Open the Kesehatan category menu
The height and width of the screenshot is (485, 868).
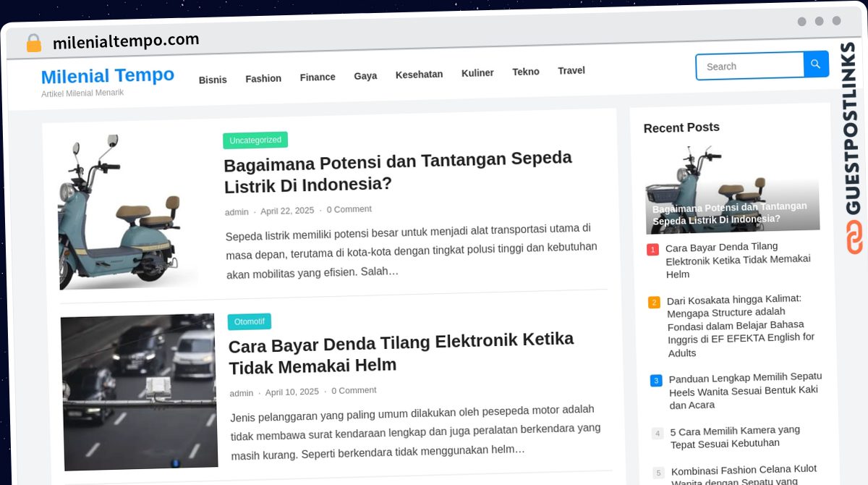419,74
